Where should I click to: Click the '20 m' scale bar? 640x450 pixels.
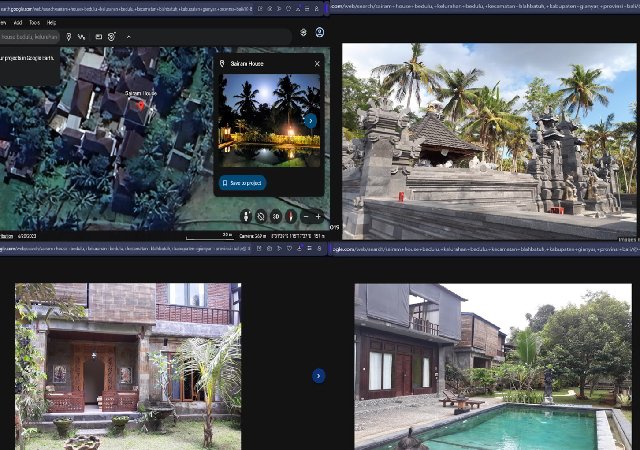pos(210,236)
